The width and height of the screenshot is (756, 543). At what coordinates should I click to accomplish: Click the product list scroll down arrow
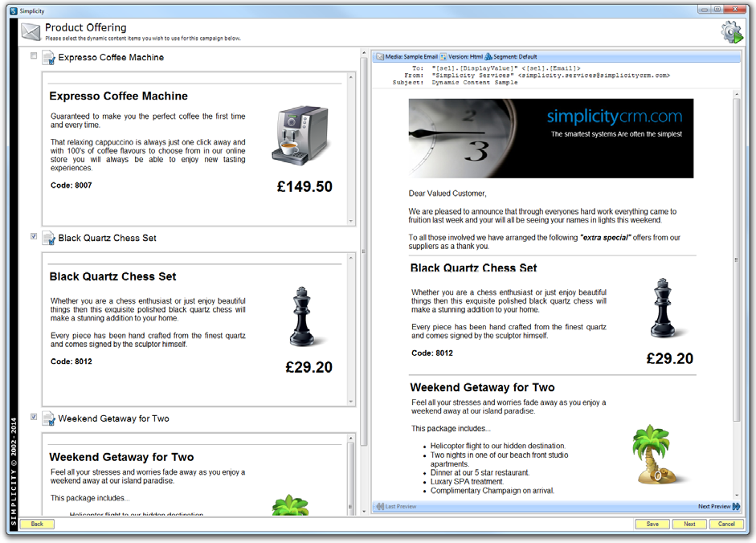click(363, 511)
